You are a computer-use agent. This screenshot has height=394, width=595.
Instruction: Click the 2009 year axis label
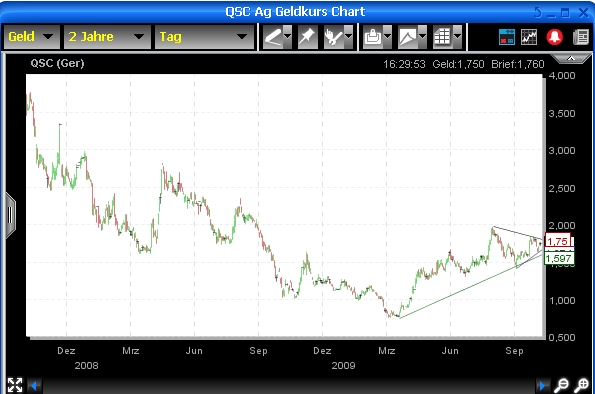coord(343,366)
